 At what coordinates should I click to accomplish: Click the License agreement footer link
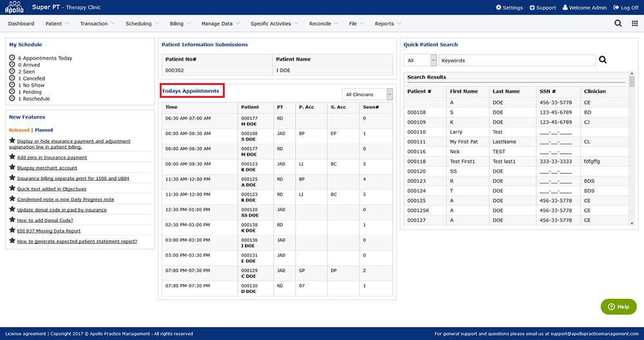tap(26, 334)
